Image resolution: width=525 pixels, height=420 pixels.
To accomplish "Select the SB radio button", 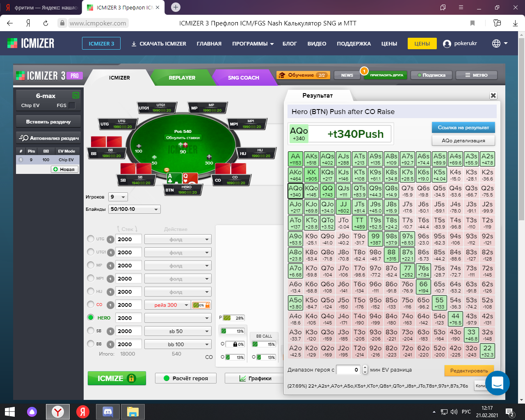I will pos(91,331).
